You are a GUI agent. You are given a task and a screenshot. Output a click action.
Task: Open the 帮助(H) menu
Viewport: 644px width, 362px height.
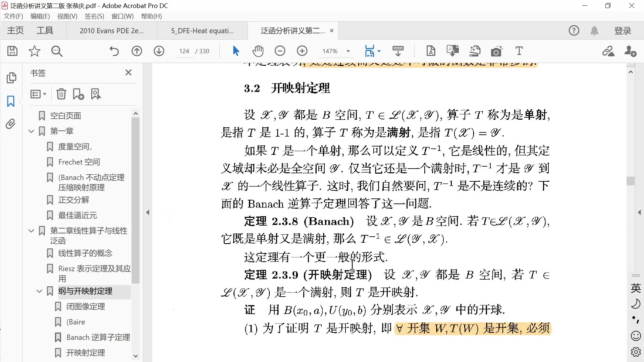pyautogui.click(x=151, y=16)
